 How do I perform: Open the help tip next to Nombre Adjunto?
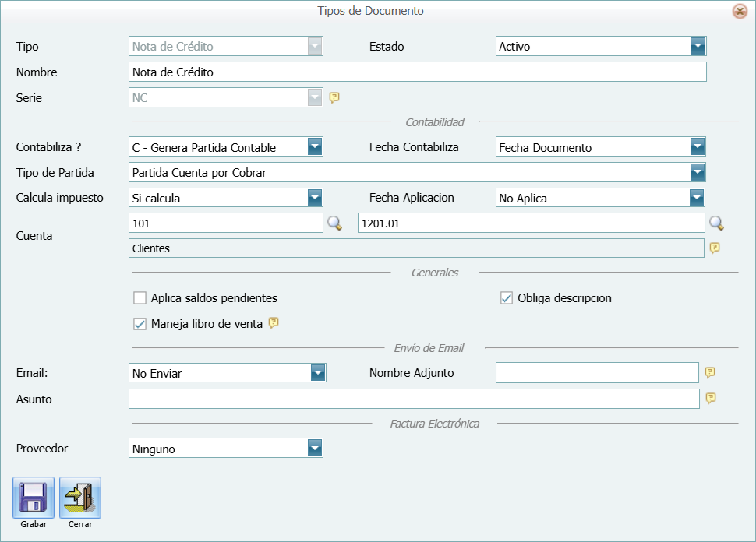click(709, 372)
